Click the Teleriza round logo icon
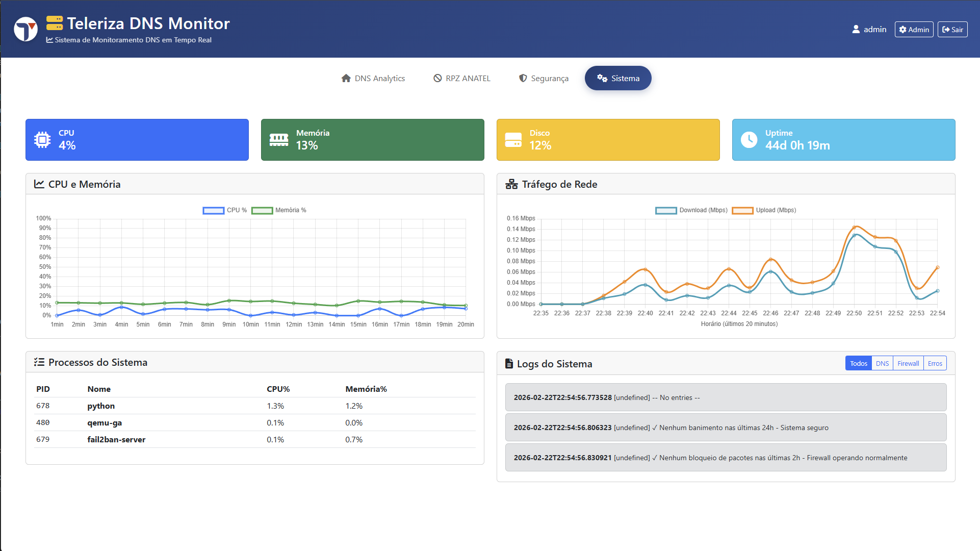 pos(25,29)
